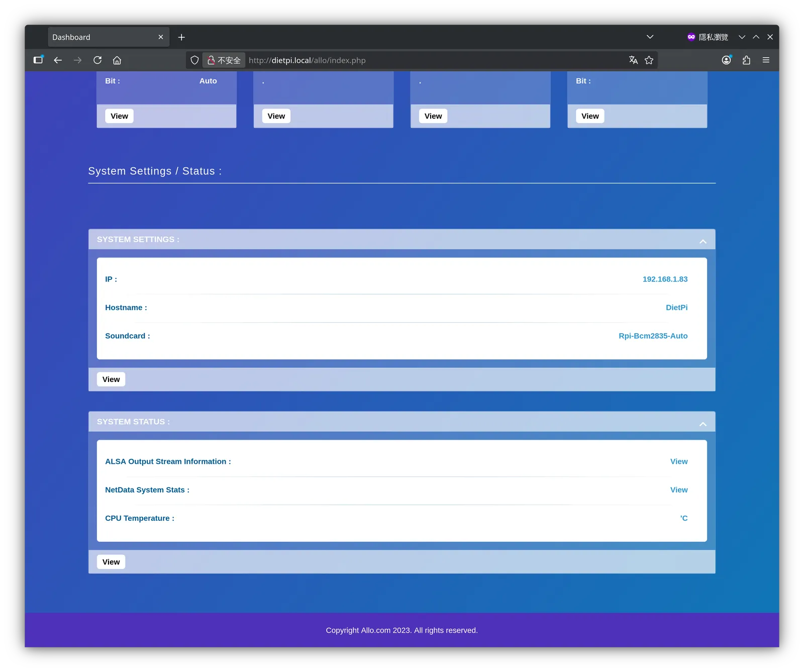Open NetData System Stats View link
Screen dimensions: 804x672
coord(679,490)
